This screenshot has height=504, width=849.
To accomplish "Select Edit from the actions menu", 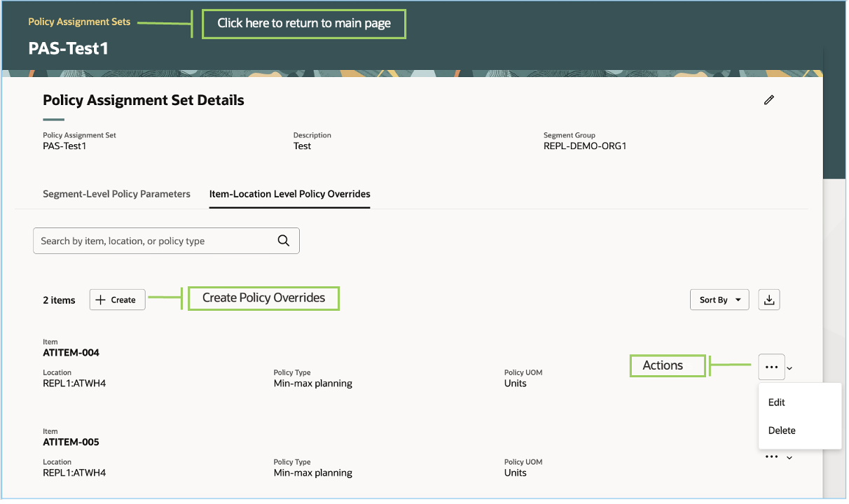I will pos(776,402).
